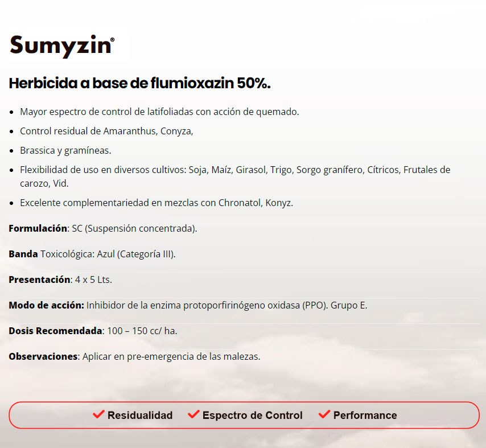Click the red checkmark beside Performance
The height and width of the screenshot is (448, 486).
(324, 414)
